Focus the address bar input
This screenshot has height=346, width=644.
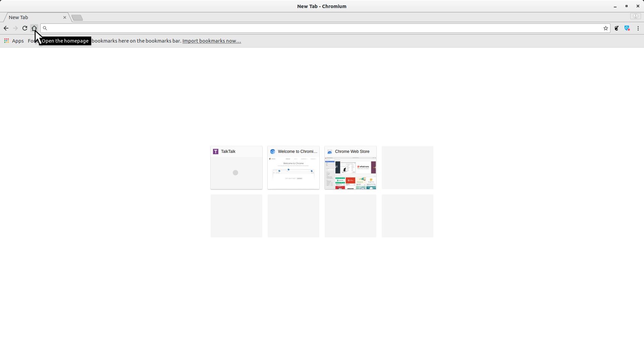pyautogui.click(x=322, y=28)
